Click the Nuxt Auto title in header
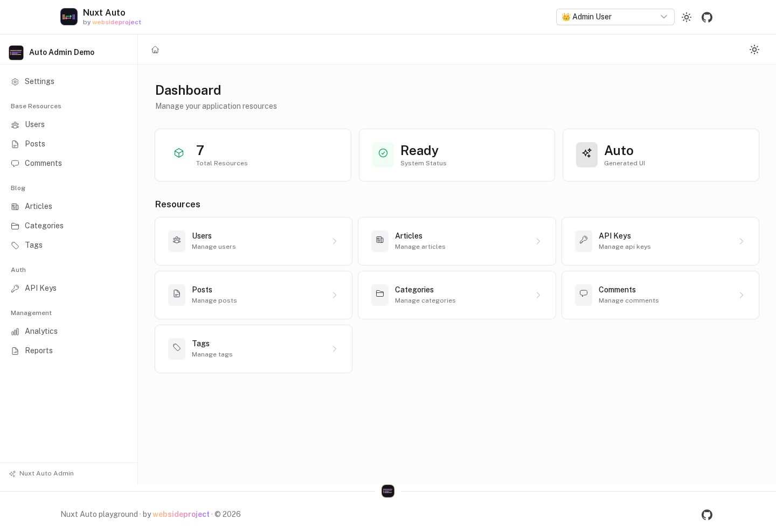 104,12
